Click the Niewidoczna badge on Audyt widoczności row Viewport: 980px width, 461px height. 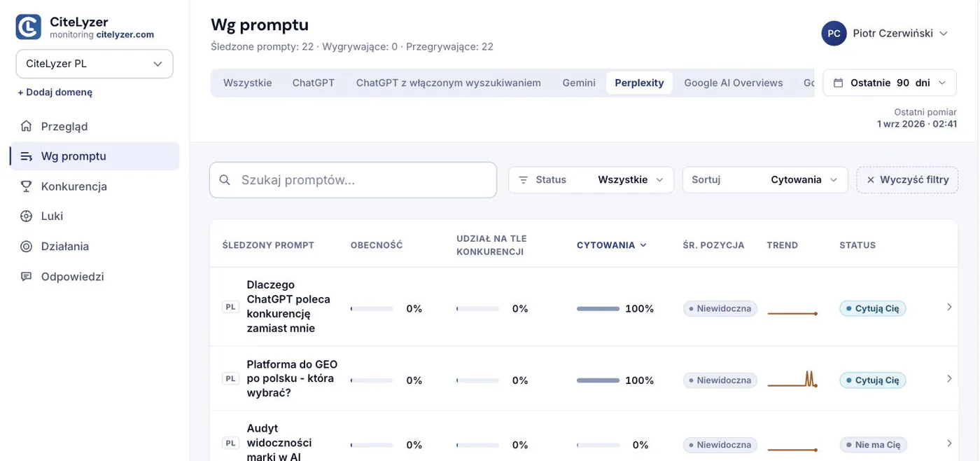[x=720, y=445]
